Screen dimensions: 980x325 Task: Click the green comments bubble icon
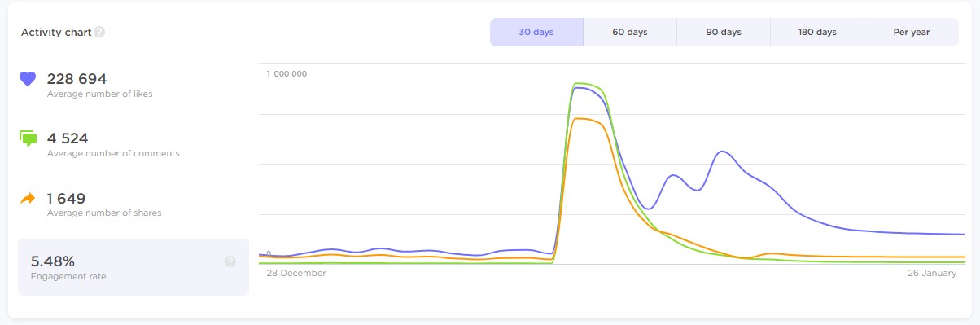click(28, 138)
